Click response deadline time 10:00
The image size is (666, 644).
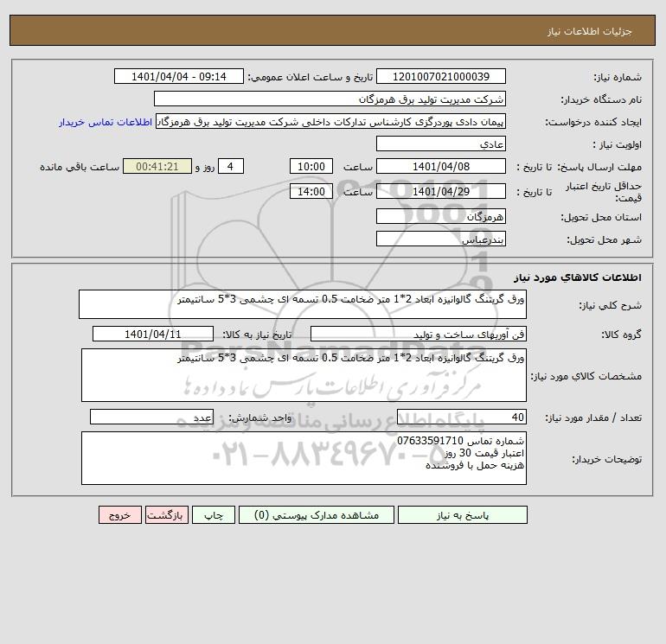[x=311, y=167]
